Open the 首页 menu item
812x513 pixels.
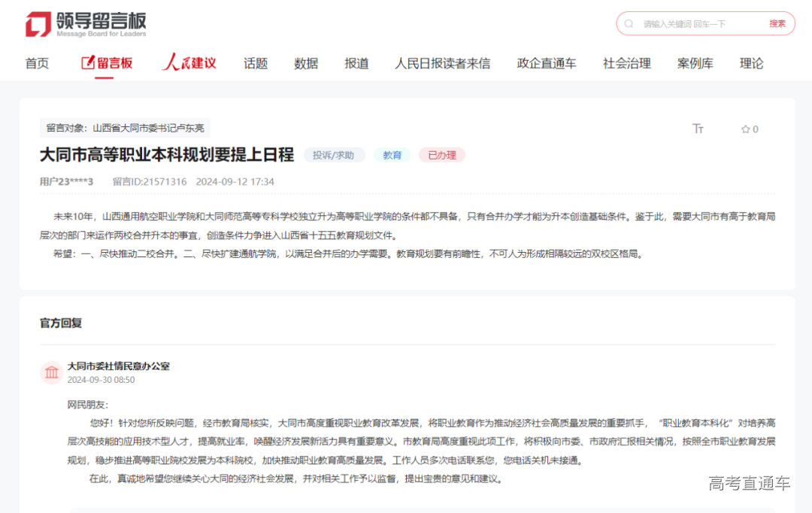[37, 64]
